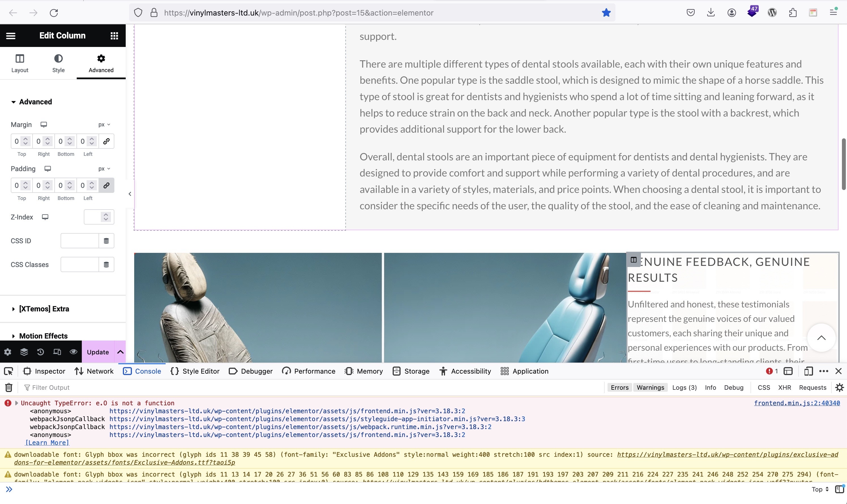
Task: Open the Network devtools tab
Action: [94, 371]
